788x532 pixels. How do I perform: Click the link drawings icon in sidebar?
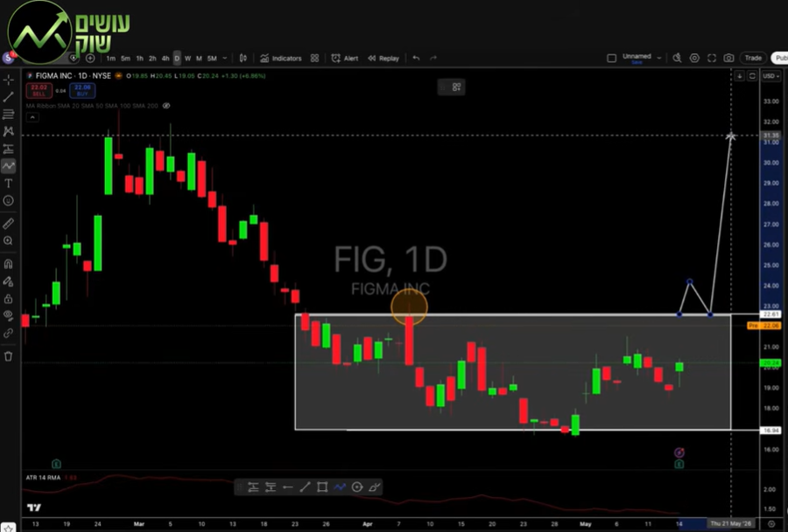[x=9, y=333]
